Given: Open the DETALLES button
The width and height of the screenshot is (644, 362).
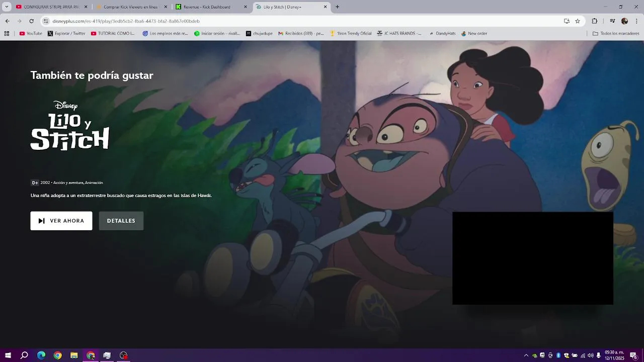Looking at the screenshot, I should pyautogui.click(x=121, y=221).
